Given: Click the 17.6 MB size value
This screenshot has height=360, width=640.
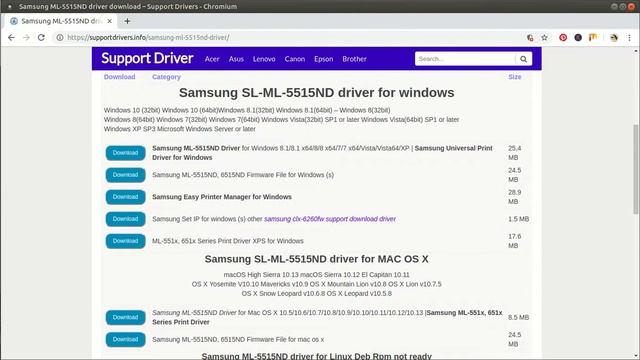Looking at the screenshot, I should pos(515,241).
